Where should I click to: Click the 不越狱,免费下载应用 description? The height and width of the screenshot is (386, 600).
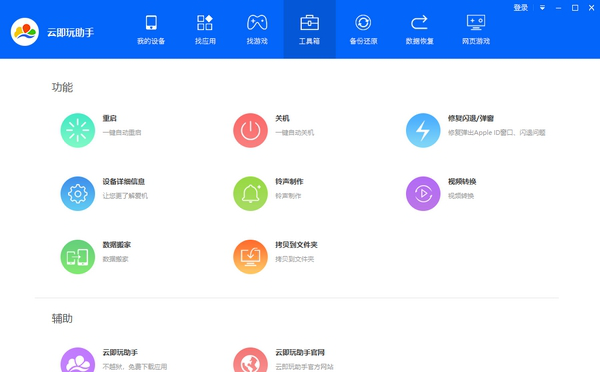click(x=134, y=367)
